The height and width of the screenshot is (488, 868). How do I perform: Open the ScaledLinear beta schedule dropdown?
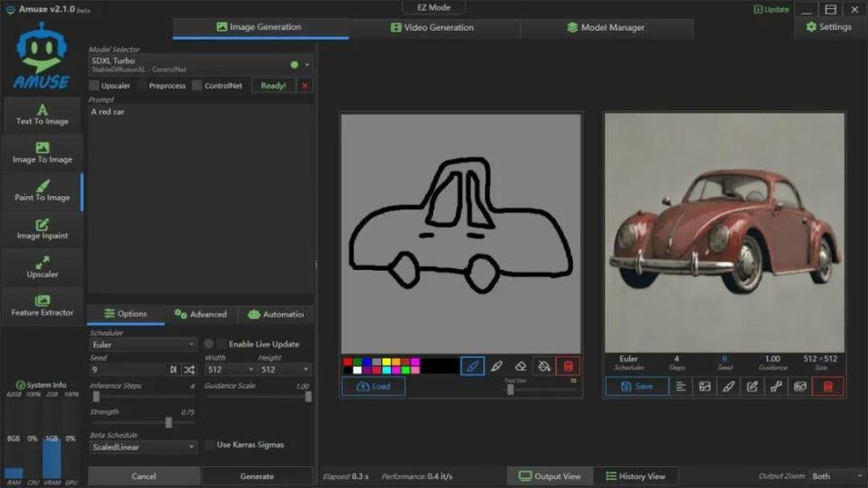coord(143,446)
